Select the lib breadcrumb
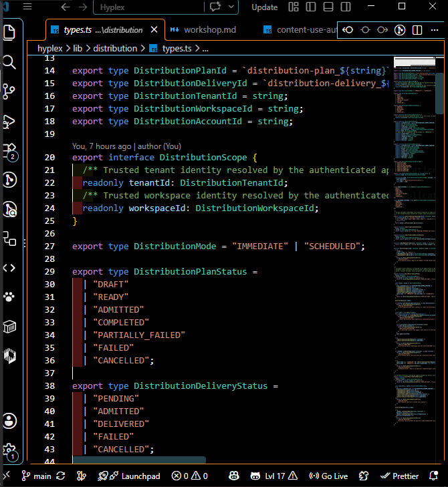This screenshot has width=448, height=487. click(x=78, y=49)
